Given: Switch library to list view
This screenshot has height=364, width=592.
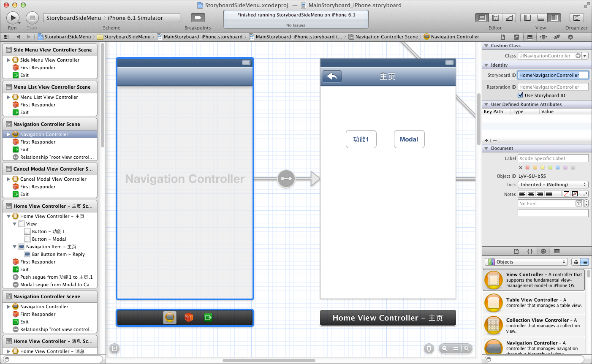Looking at the screenshot, I should click(x=584, y=262).
